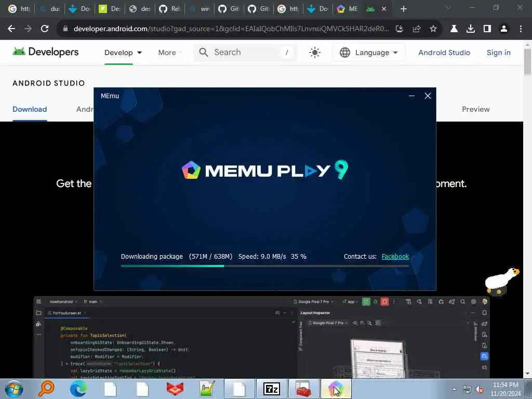Screen dimensions: 532x399
Task: Open the Windows Start menu
Action: tap(14, 389)
